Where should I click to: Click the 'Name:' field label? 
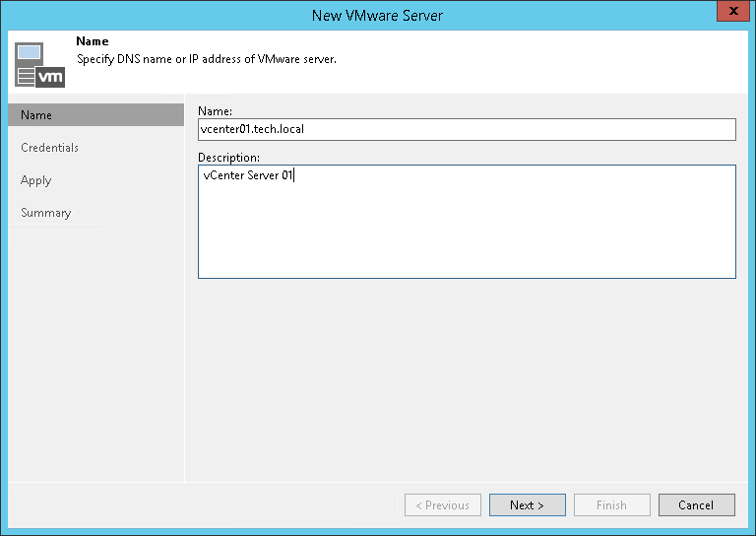(215, 111)
